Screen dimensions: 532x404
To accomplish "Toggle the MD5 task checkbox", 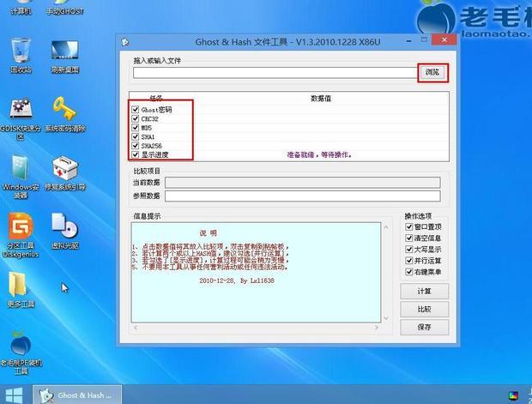I will tap(136, 128).
